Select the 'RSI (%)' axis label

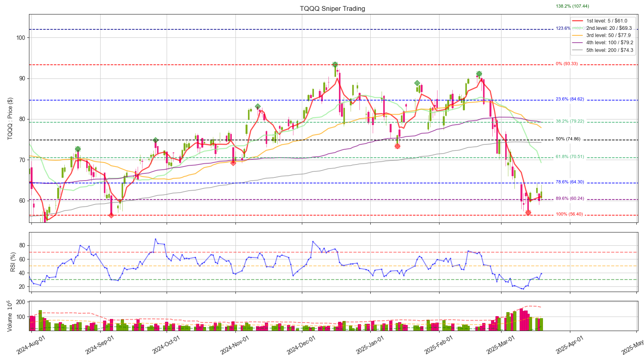(x=13, y=262)
